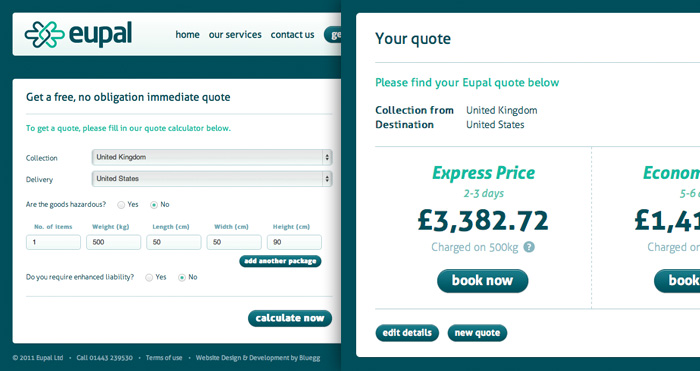This screenshot has width=700, height=371.
Task: Open the our services menu item
Action: point(235,34)
